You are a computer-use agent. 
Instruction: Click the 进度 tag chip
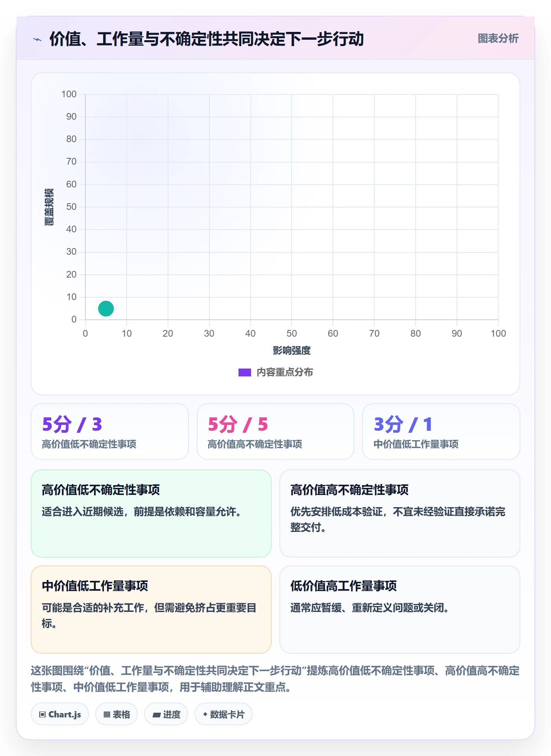(166, 714)
